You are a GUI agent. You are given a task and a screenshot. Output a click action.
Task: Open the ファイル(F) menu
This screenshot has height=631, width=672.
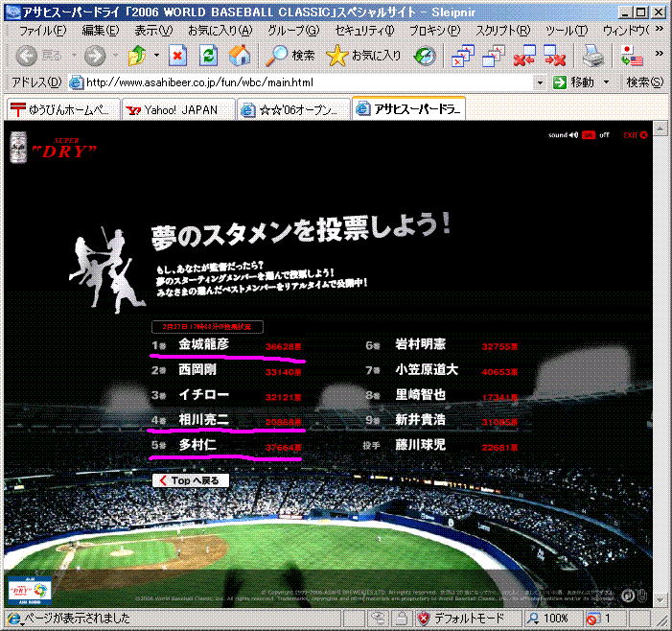coord(43,31)
